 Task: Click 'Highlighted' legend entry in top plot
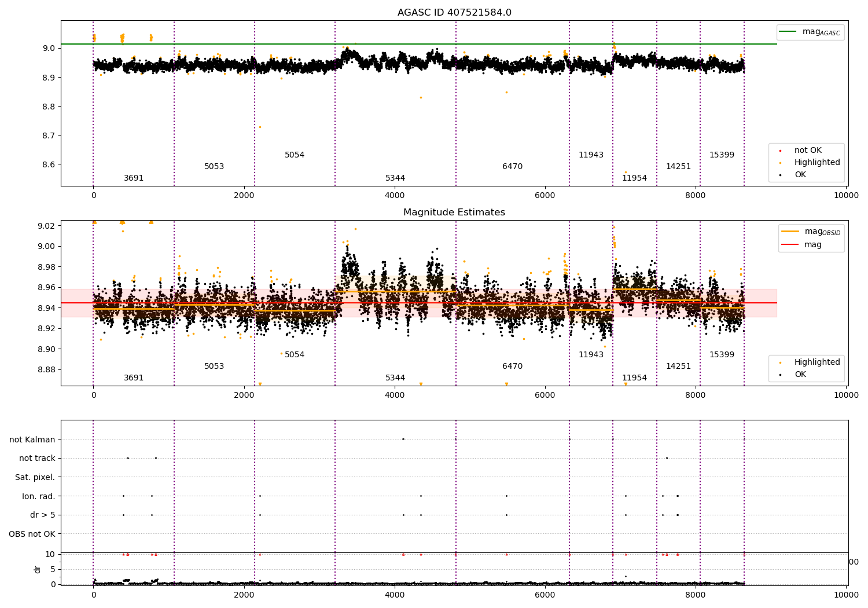point(810,162)
